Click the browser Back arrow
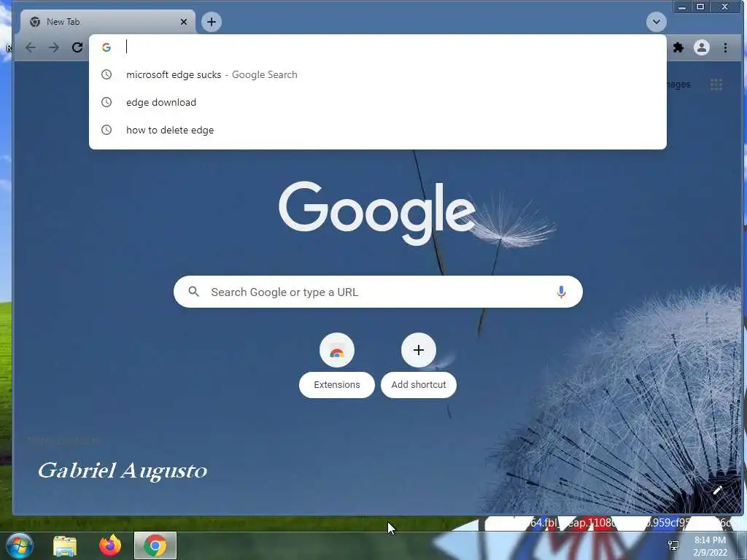Screen dimensions: 747x560 click(x=31, y=47)
